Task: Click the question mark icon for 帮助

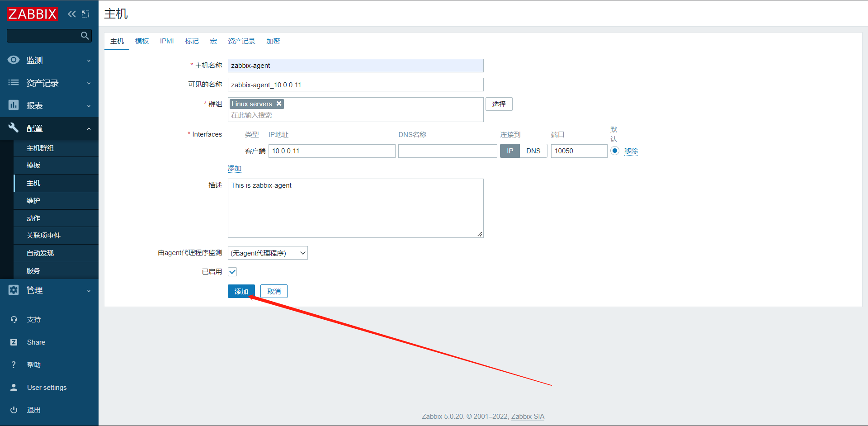Action: (14, 364)
